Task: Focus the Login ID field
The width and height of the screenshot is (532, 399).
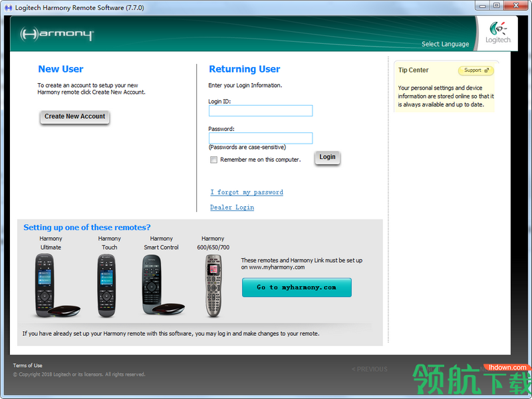Action: tap(261, 110)
